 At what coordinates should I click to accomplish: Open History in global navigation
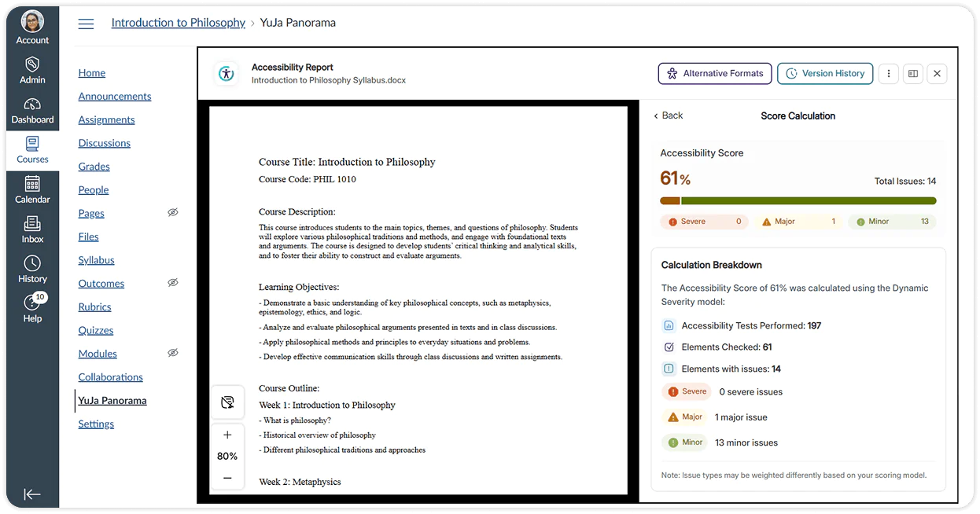32,269
